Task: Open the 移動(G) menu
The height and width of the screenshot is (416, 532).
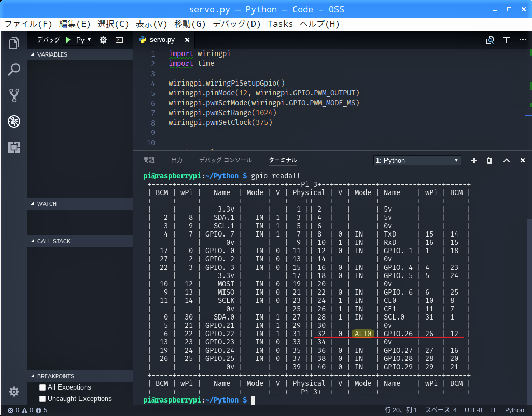Action: pyautogui.click(x=190, y=24)
